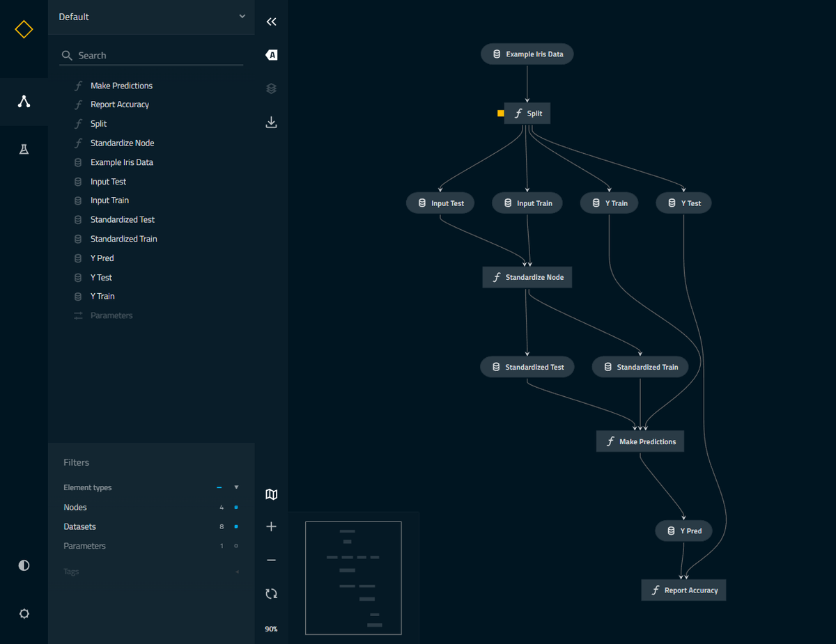Click the Y Test dataset node in graph
This screenshot has height=644, width=836.
tap(683, 203)
